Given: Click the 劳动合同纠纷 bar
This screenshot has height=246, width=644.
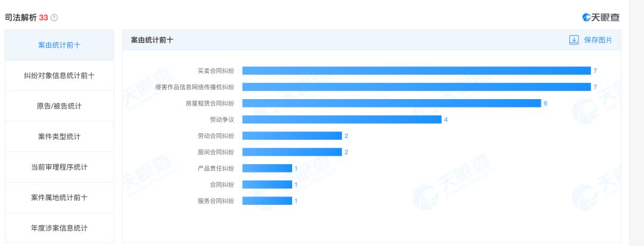Looking at the screenshot, I should [x=292, y=136].
